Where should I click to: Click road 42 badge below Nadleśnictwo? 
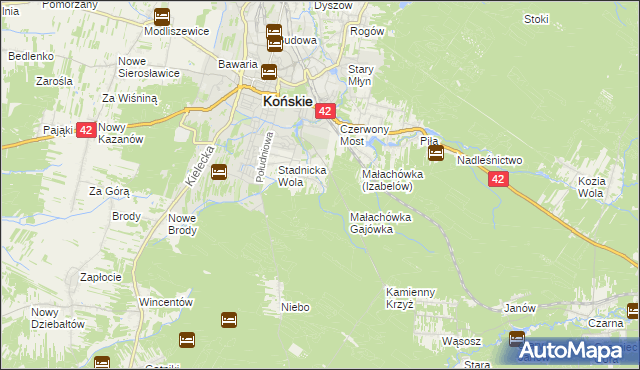[498, 179]
